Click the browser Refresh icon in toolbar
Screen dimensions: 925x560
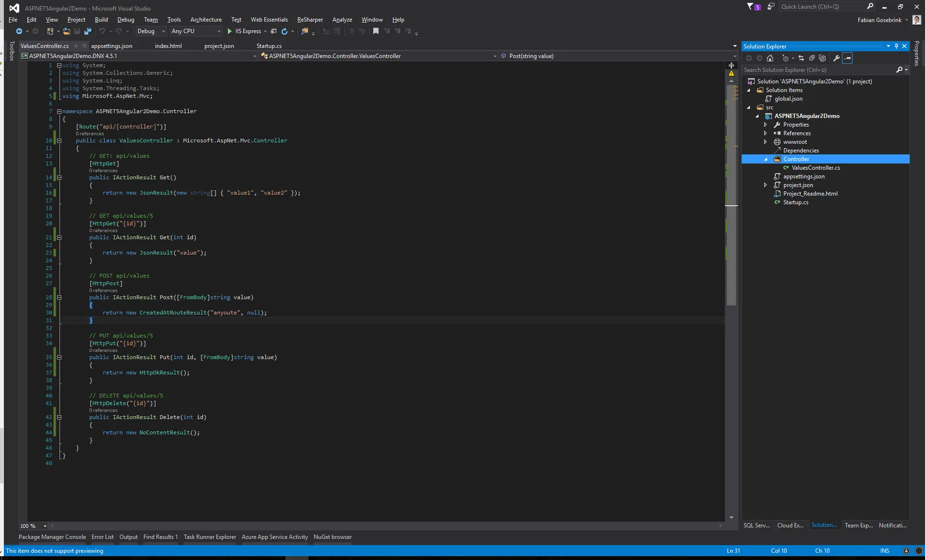(285, 31)
